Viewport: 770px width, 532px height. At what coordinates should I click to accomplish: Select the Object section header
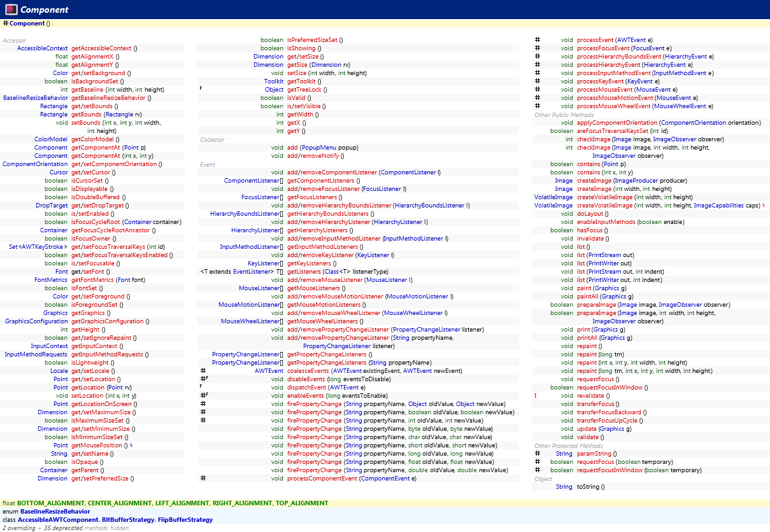542,478
